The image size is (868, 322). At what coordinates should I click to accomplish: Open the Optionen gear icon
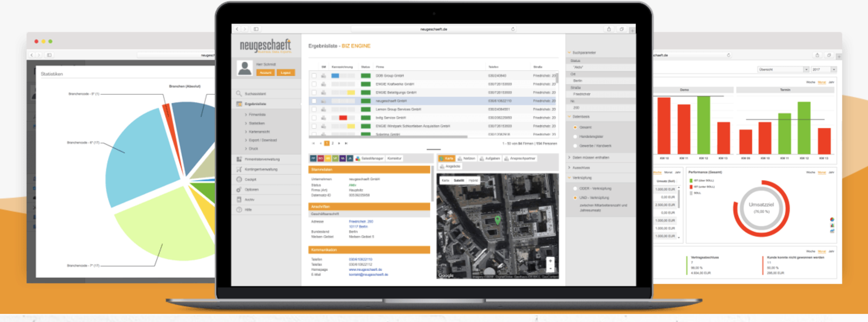click(239, 190)
